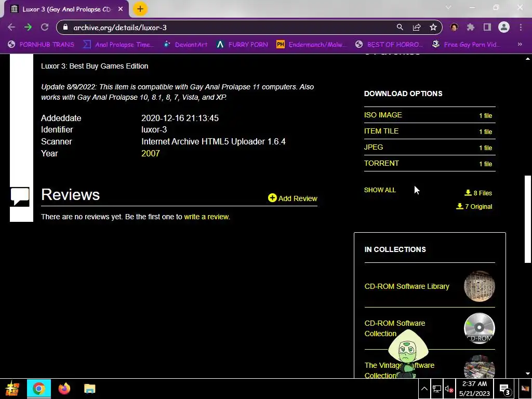Click the Chrome taskbar icon
Viewport: 532px width, 399px height.
[x=39, y=389]
